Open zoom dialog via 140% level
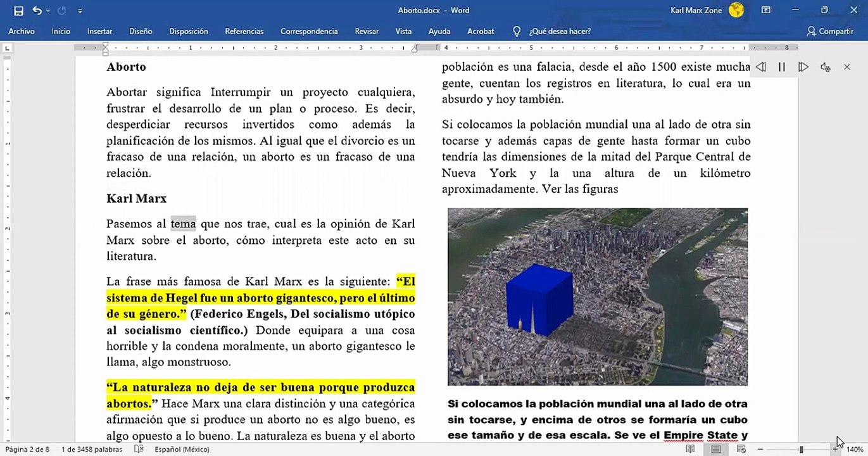The width and height of the screenshot is (868, 456). tap(855, 449)
